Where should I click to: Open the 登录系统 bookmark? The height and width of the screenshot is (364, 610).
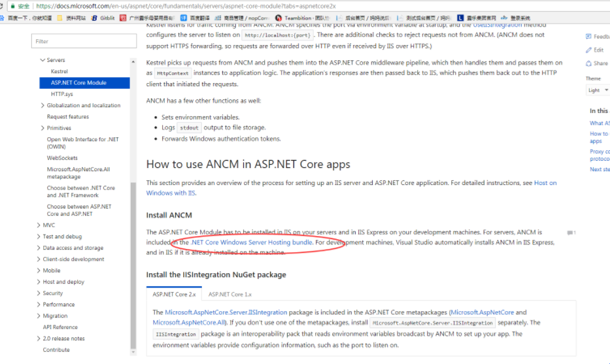click(x=515, y=18)
